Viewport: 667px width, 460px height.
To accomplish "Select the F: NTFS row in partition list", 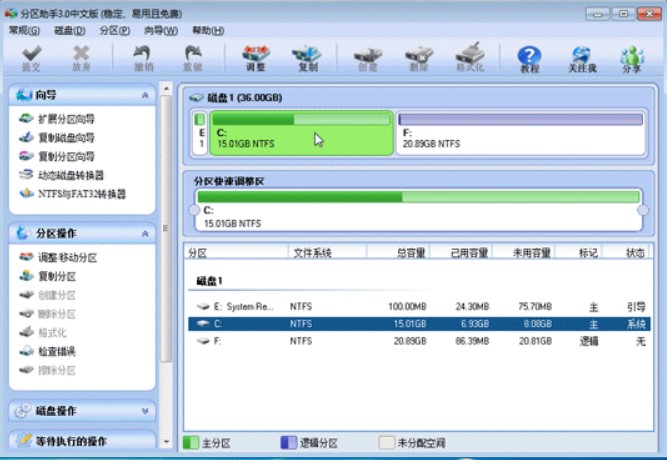I will pos(419,341).
